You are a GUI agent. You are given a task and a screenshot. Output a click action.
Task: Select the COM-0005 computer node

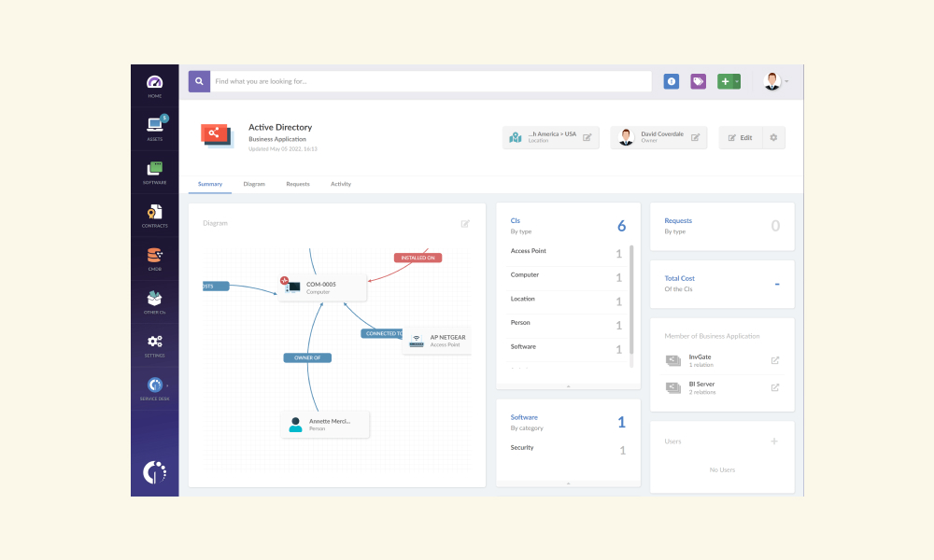click(322, 287)
